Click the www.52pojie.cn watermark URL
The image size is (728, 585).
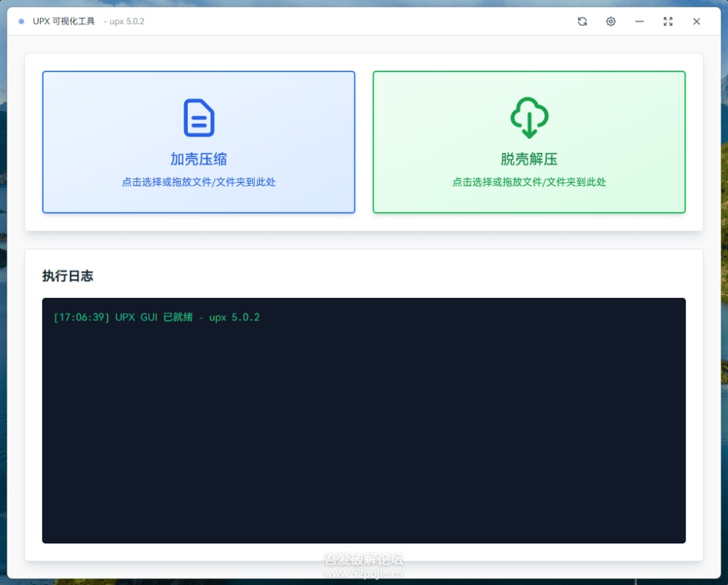pos(363,573)
